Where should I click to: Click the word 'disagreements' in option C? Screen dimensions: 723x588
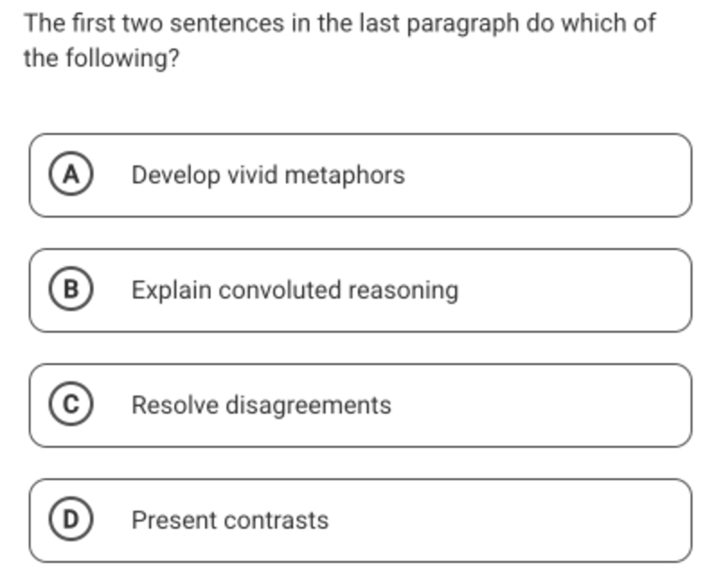308,405
